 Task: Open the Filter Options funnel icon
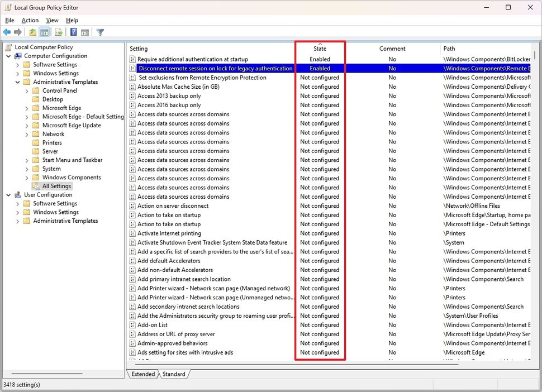click(x=99, y=32)
